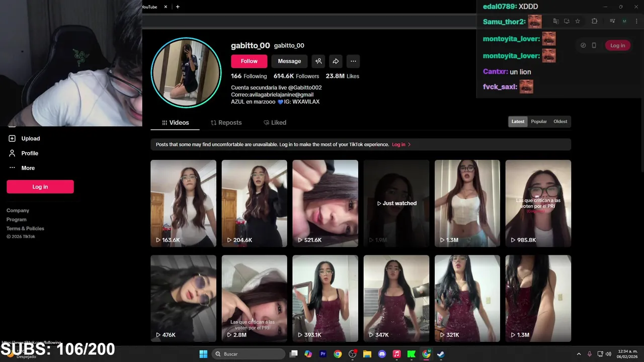Click the pink Follow button
The width and height of the screenshot is (644, 362).
[x=249, y=61]
